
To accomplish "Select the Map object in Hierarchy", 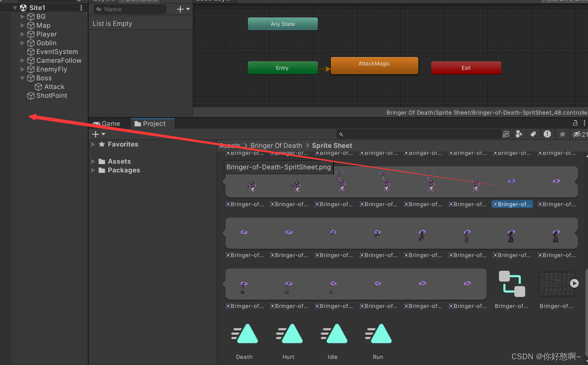I will tap(43, 25).
